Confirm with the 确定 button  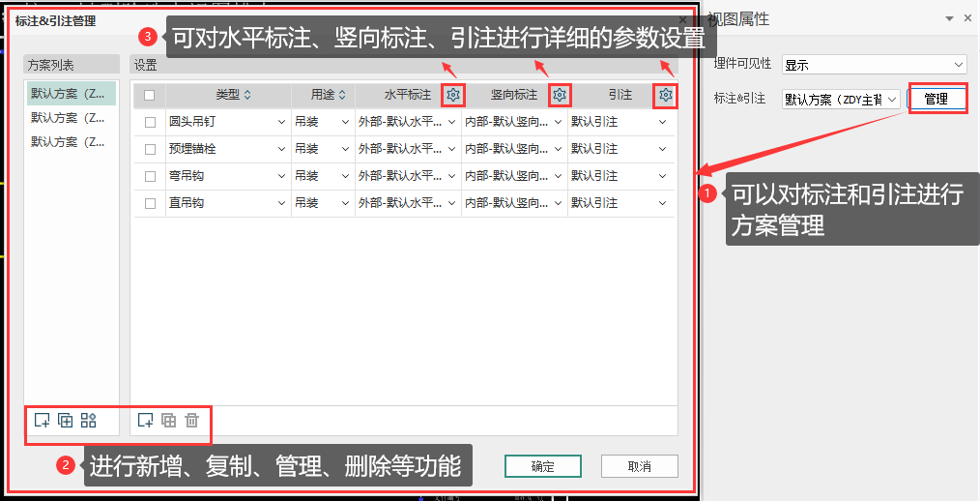542,466
